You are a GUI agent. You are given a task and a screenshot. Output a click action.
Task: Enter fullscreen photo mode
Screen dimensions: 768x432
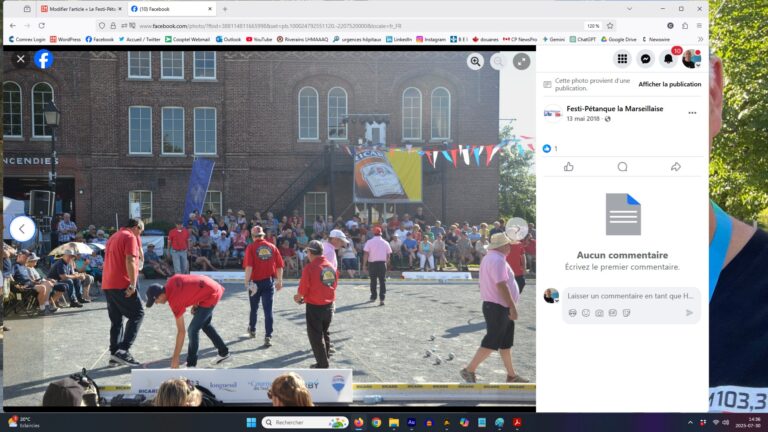[521, 61]
